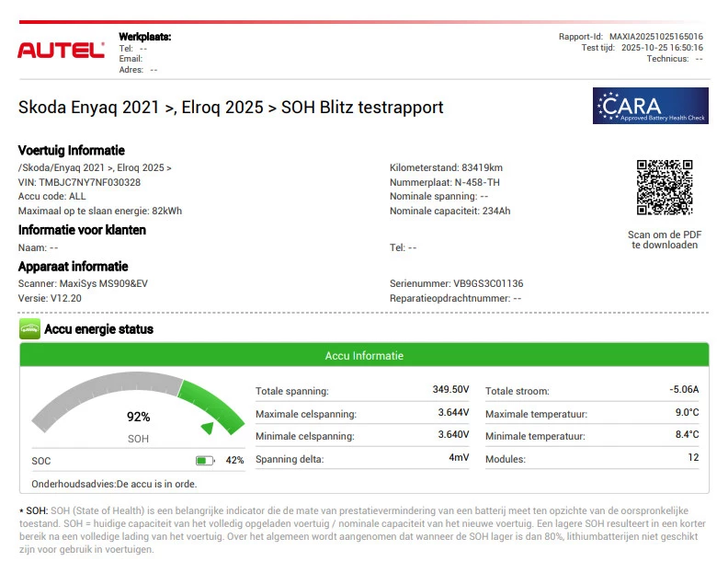Viewport: 728px width, 561px height.
Task: Click the green car icon beside Accu energie status
Action: 29,329
